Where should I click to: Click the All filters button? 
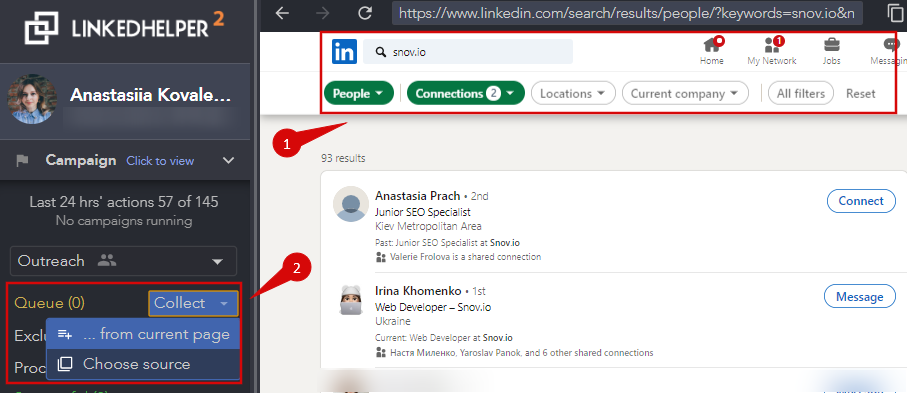(x=801, y=93)
